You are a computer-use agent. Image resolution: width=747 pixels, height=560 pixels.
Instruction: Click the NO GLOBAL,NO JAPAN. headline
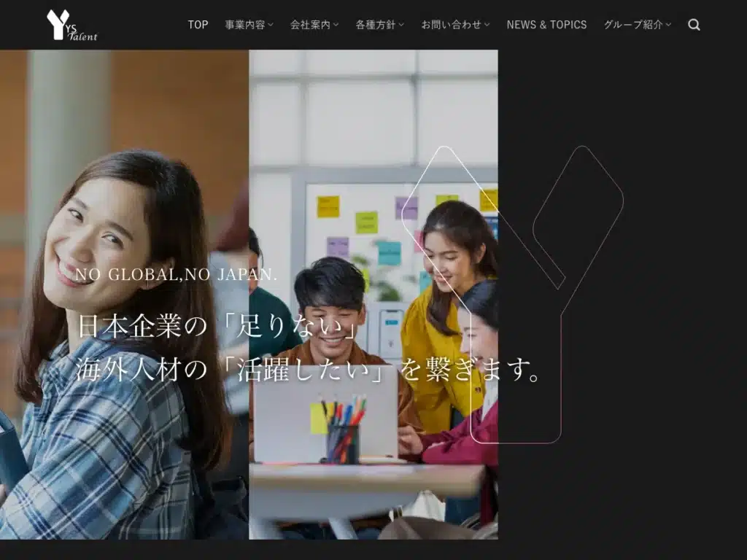pos(176,274)
